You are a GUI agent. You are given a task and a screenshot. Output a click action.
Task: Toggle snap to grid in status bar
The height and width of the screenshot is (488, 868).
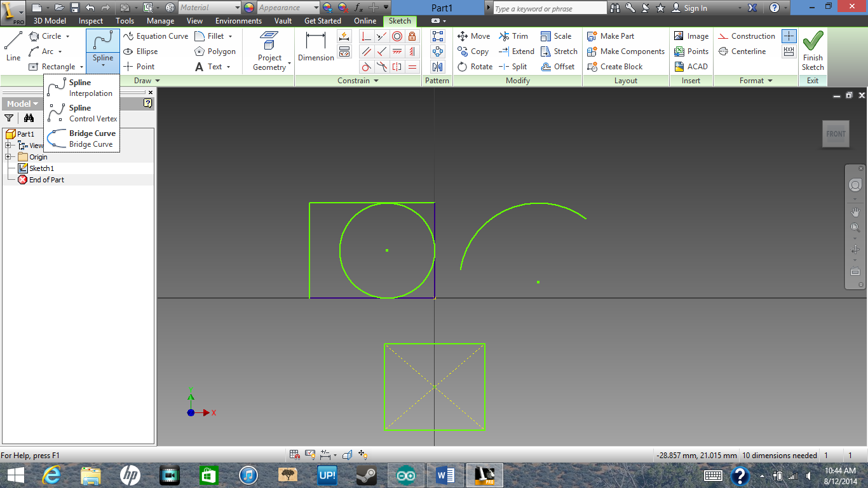[294, 454]
